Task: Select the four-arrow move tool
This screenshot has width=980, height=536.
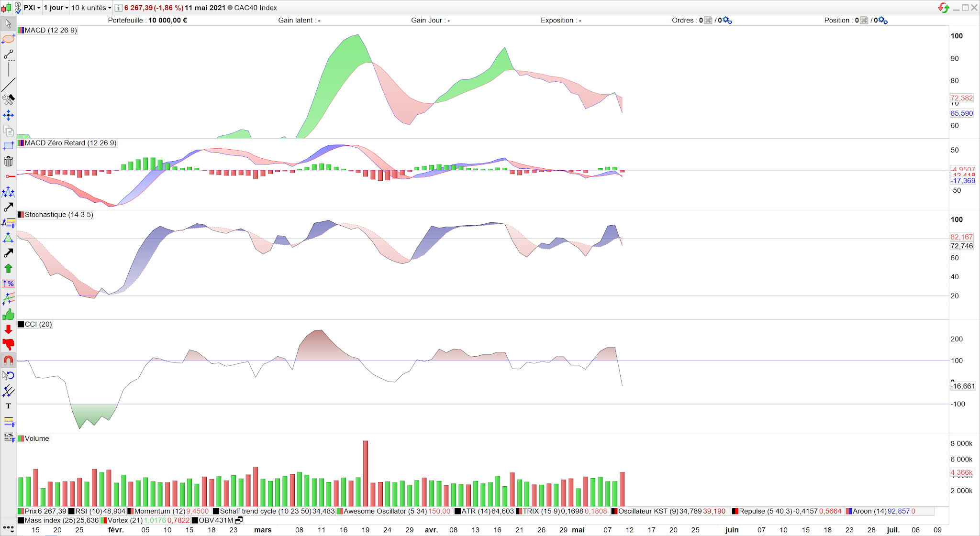Action: (x=8, y=115)
